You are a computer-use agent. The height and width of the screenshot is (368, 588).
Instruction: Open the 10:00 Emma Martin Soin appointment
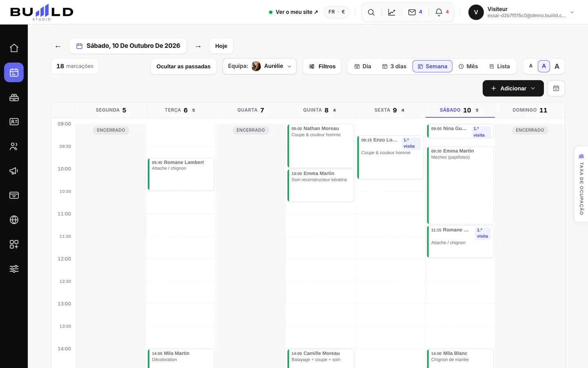[x=321, y=186]
